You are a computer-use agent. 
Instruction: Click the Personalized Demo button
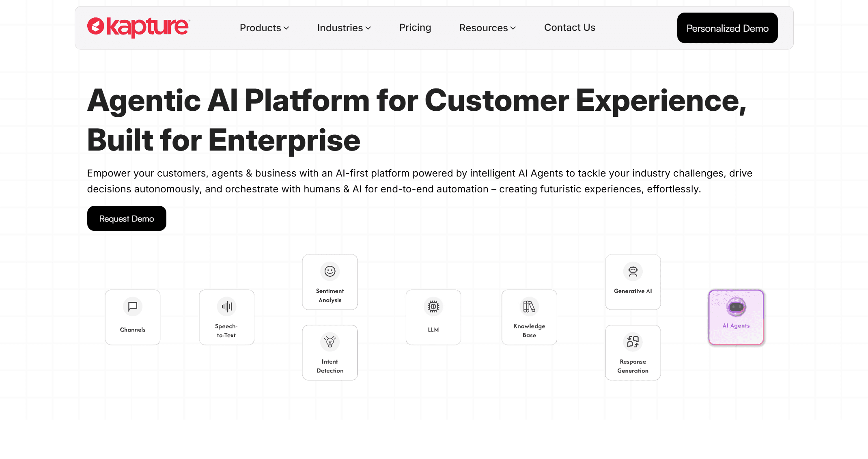click(x=727, y=28)
